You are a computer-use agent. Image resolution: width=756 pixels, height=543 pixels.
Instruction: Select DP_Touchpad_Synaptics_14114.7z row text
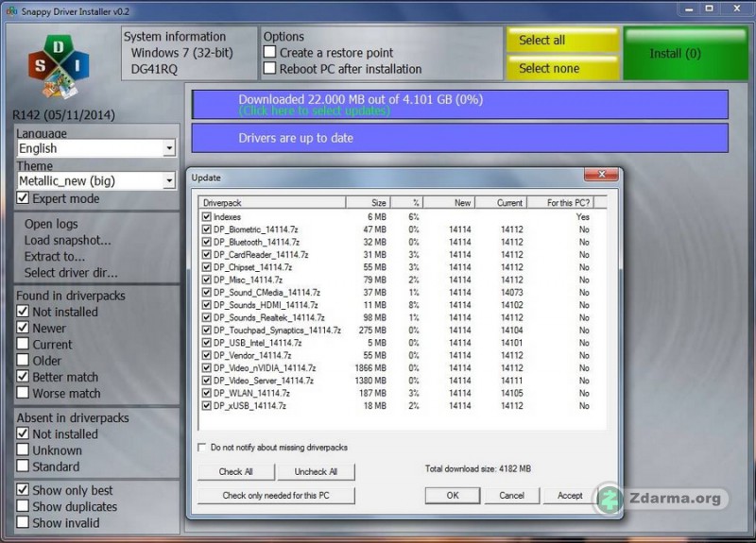click(x=277, y=330)
